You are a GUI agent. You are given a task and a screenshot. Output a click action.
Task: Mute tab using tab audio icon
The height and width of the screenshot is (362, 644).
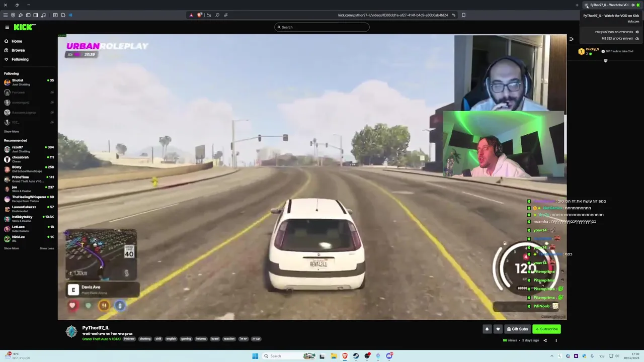tap(633, 5)
